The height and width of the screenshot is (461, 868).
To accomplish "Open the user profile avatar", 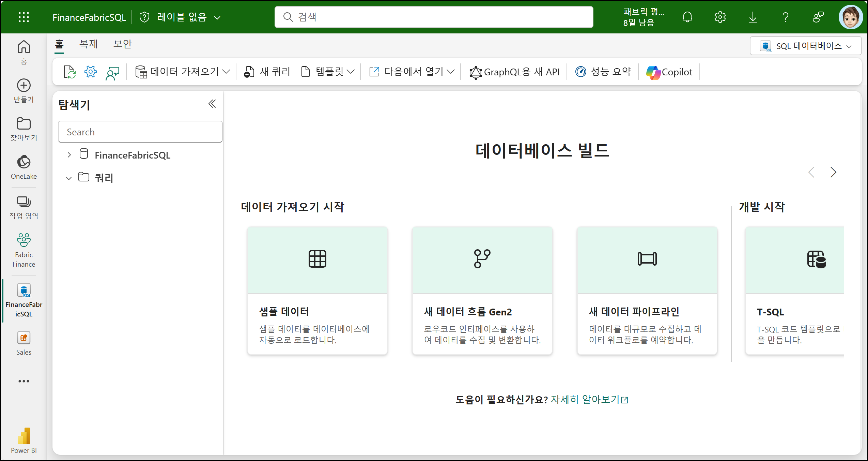I will (x=851, y=17).
